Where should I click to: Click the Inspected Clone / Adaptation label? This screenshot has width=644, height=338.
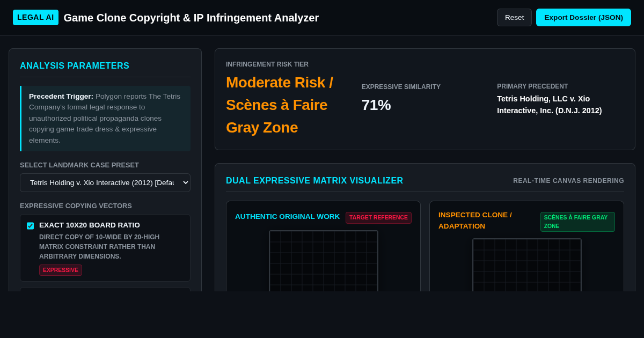tap(475, 221)
